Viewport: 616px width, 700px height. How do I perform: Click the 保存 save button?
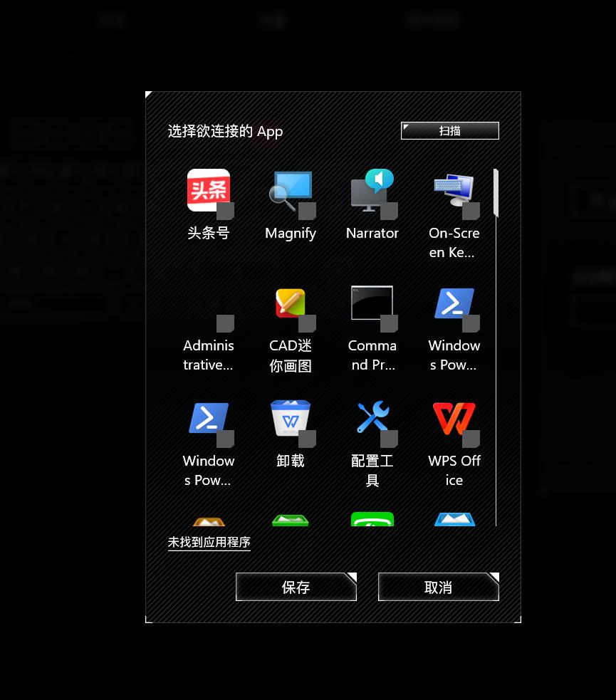296,586
